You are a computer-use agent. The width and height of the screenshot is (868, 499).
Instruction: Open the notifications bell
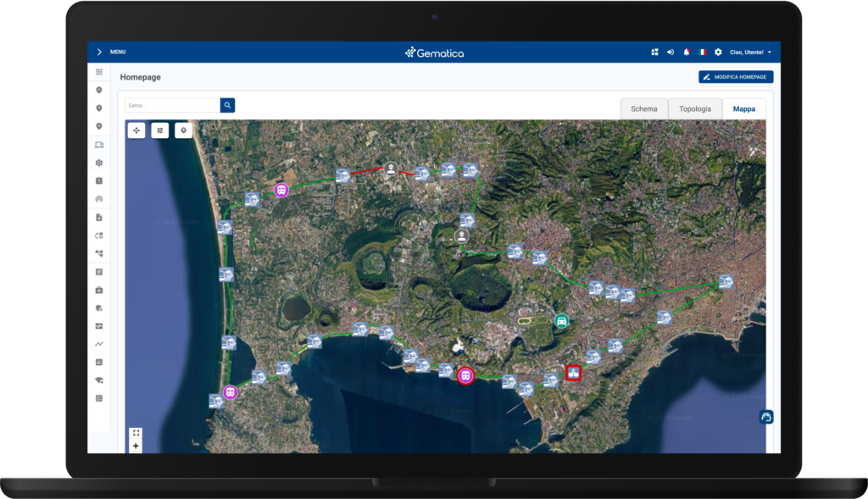[x=687, y=52]
